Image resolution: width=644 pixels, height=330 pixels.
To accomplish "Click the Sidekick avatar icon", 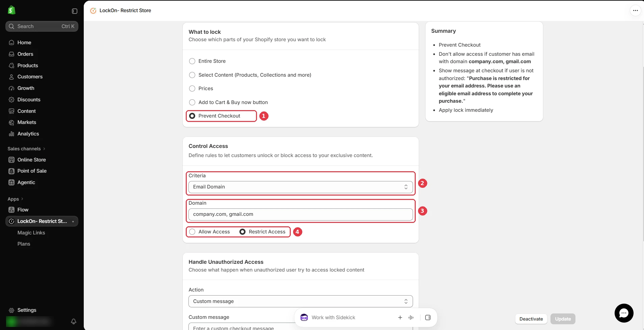I will [304, 318].
